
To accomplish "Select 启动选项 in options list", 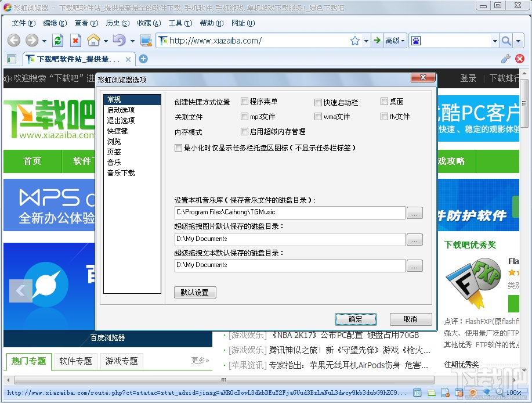I will pyautogui.click(x=132, y=110).
